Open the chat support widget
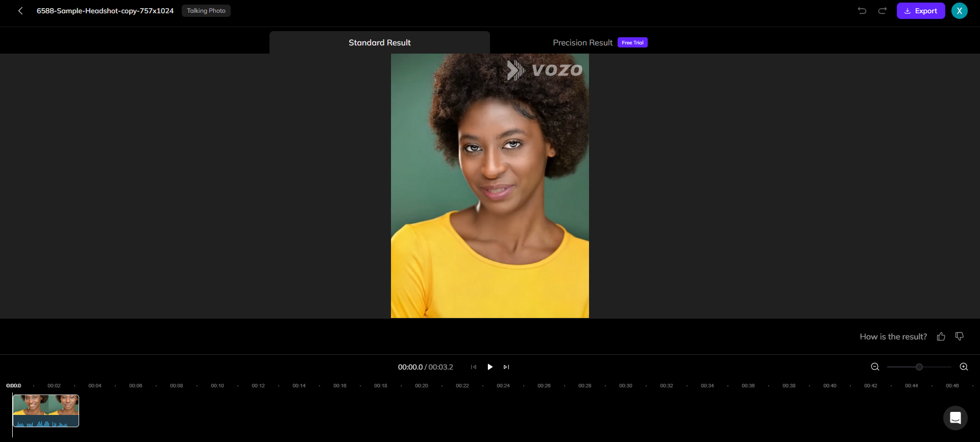This screenshot has width=980, height=442. point(955,418)
